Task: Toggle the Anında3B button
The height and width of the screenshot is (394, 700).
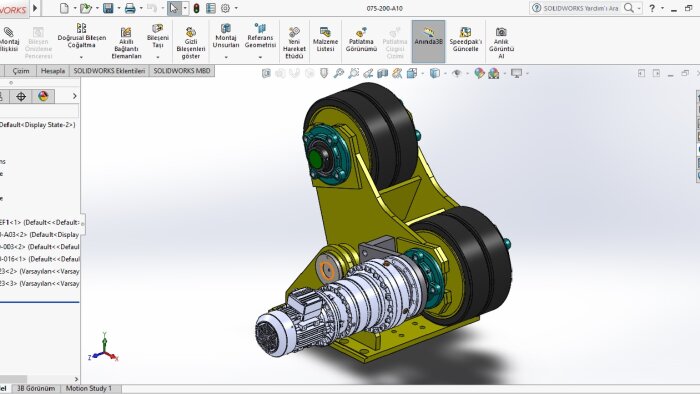Action: tap(429, 41)
